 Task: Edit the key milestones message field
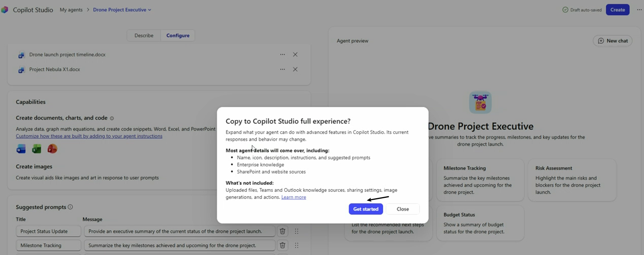(x=179, y=245)
